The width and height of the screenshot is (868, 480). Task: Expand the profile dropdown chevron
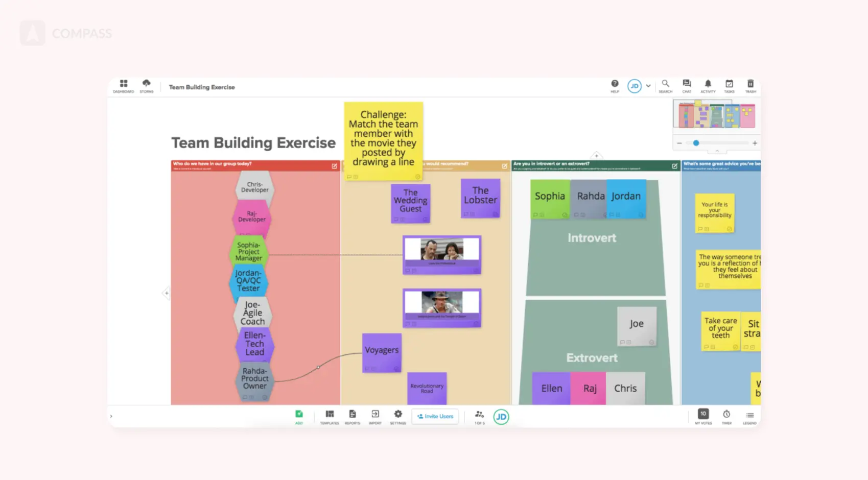pyautogui.click(x=648, y=86)
